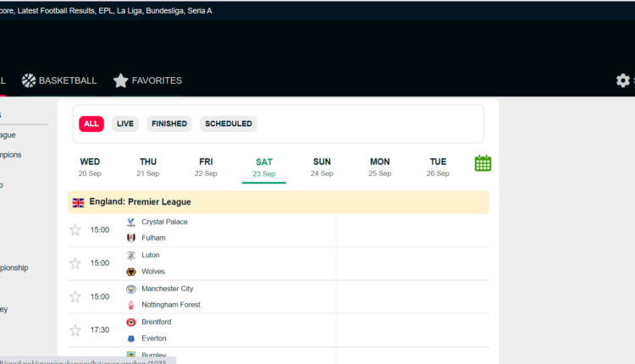Click the Crystal Palace team crest
The width and height of the screenshot is (635, 364).
point(130,222)
